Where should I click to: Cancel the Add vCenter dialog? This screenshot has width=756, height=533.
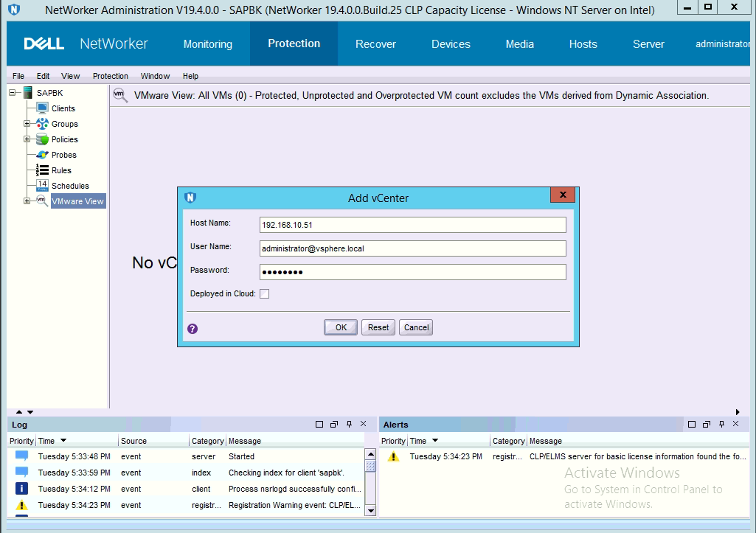416,327
